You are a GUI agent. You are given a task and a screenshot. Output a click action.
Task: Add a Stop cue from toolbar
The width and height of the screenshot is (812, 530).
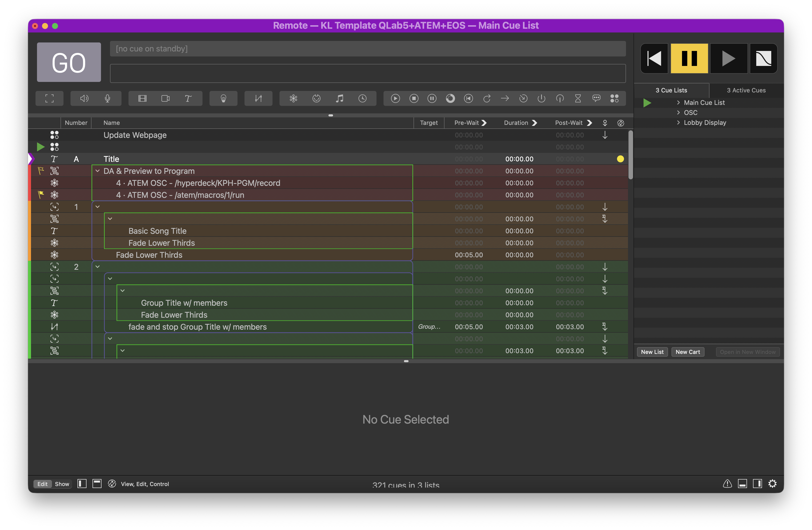(x=414, y=98)
